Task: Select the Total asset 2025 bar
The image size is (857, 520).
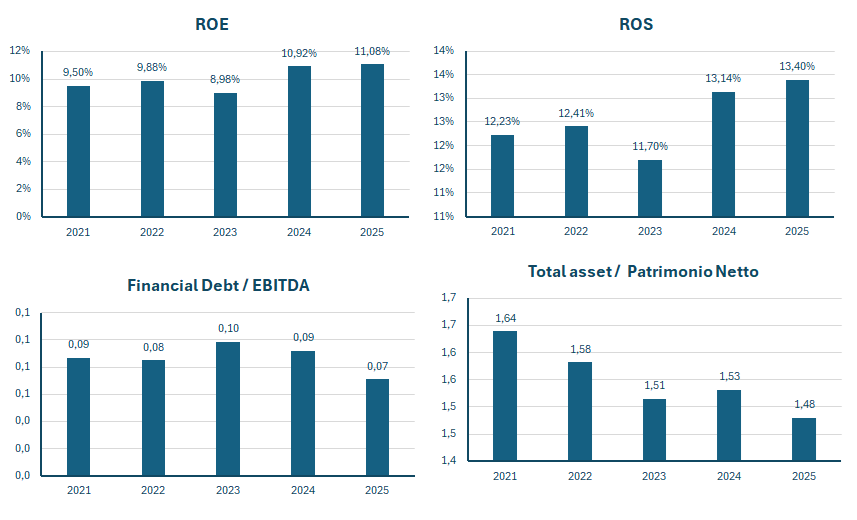Action: point(804,440)
